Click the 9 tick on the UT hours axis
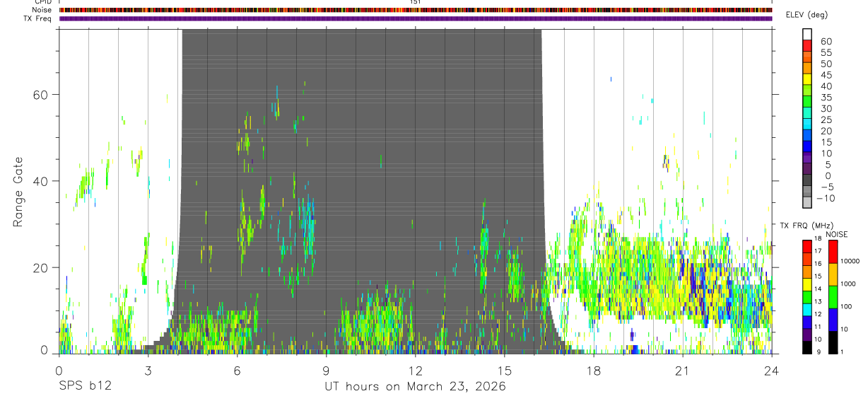Image resolution: width=868 pixels, height=401 pixels. click(327, 371)
